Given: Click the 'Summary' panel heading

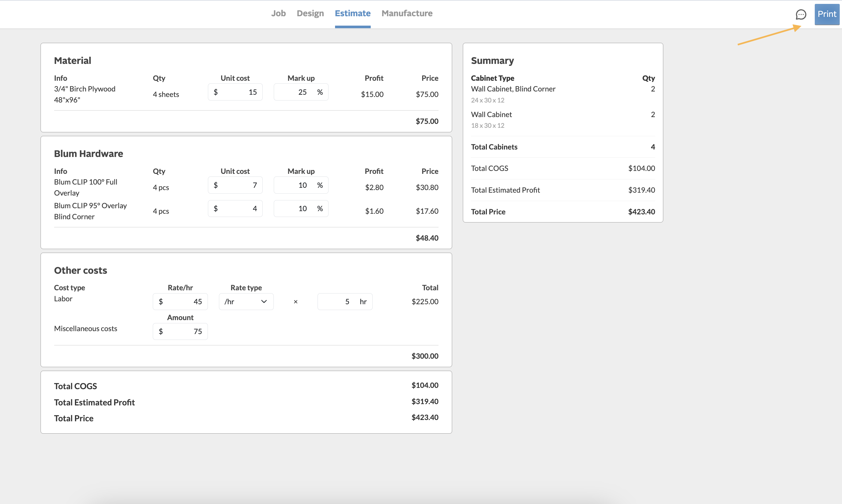Looking at the screenshot, I should point(492,60).
